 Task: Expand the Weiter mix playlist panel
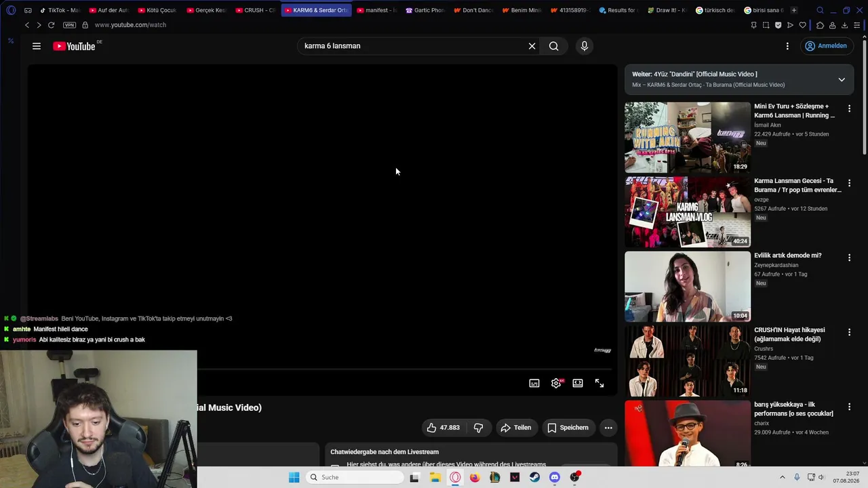coord(842,79)
